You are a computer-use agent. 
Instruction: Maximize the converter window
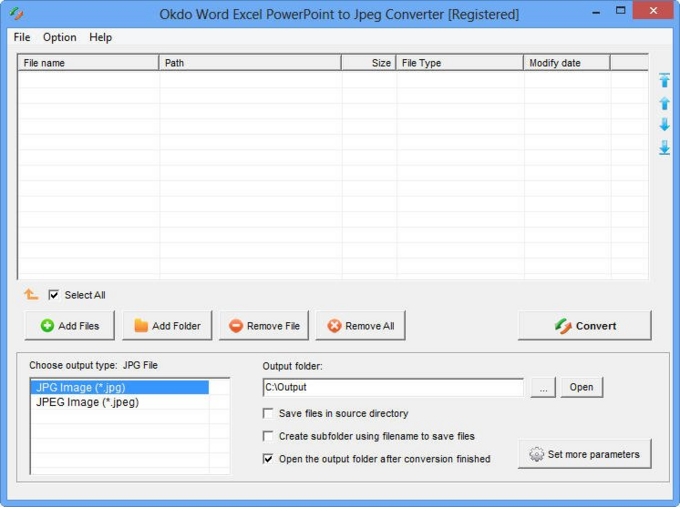(x=621, y=11)
